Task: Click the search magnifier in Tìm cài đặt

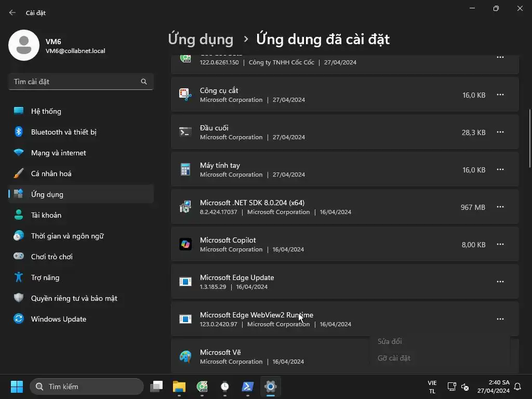Action: 144,82
